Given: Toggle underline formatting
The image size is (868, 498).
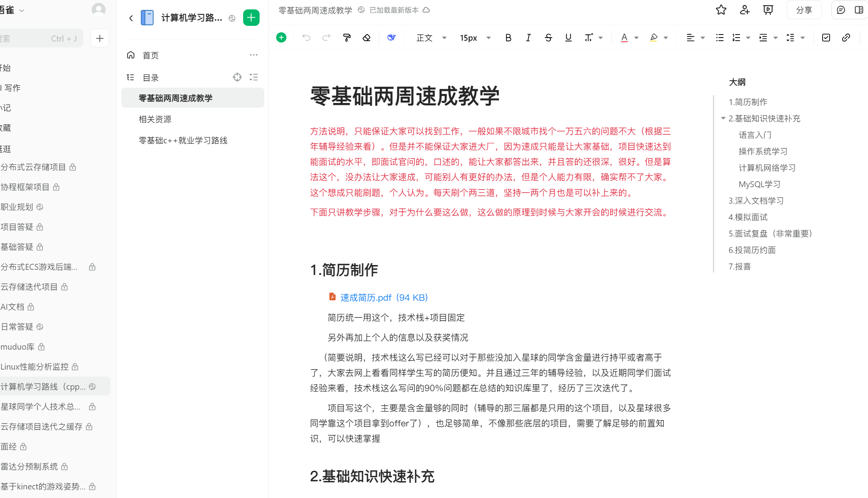Looking at the screenshot, I should [568, 38].
